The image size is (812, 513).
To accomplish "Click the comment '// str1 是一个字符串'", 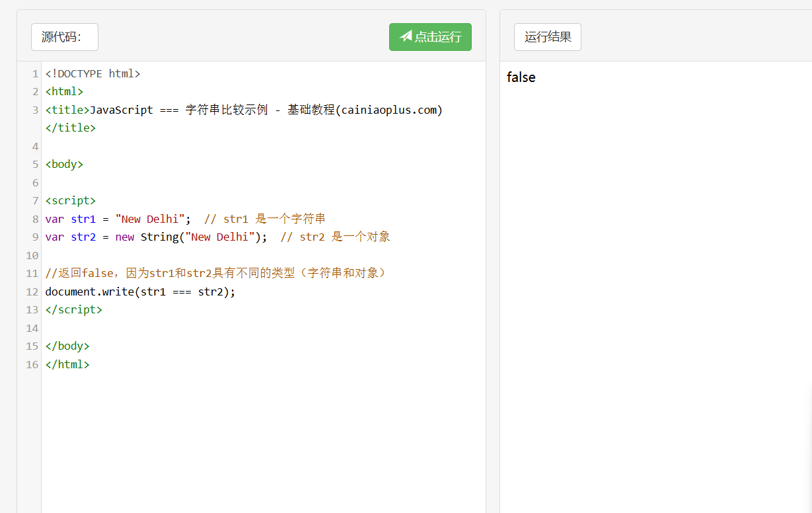I will click(265, 219).
